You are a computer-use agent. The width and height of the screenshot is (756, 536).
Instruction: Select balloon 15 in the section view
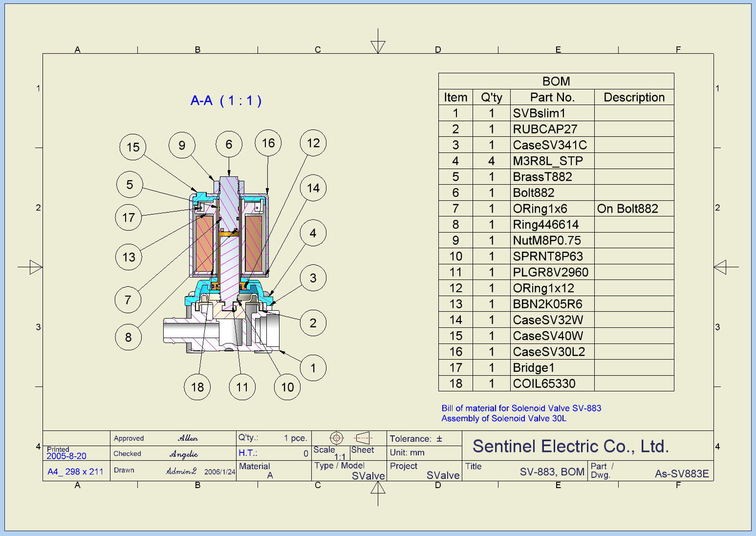133,147
